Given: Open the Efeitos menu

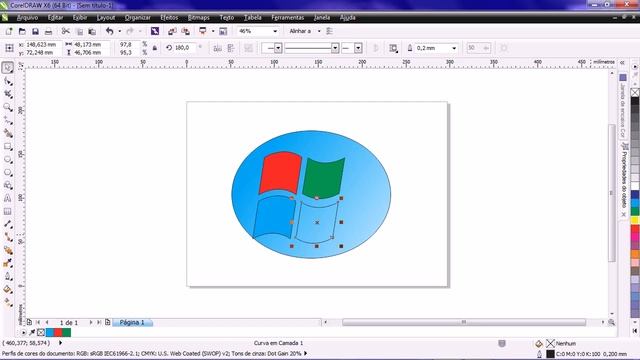Looking at the screenshot, I should point(169,18).
